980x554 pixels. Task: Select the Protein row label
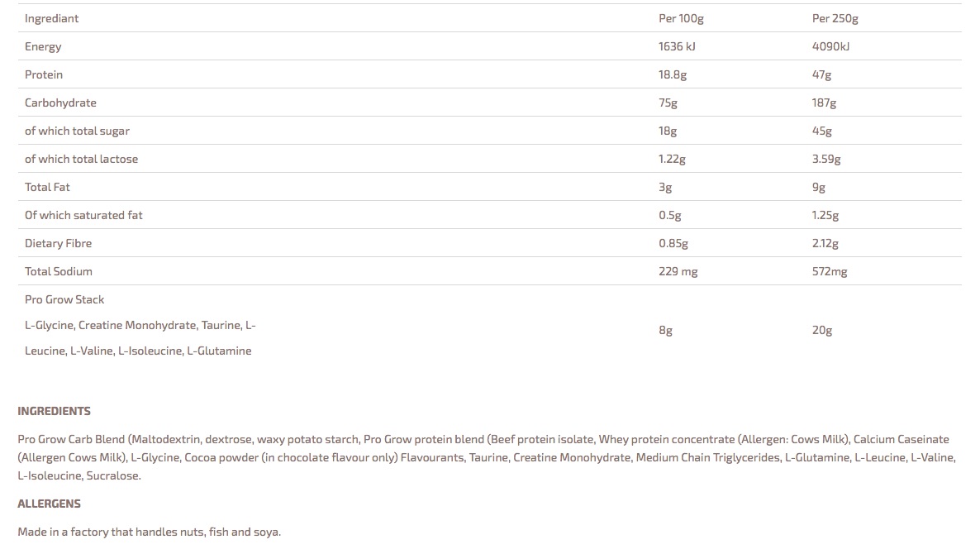click(x=44, y=74)
